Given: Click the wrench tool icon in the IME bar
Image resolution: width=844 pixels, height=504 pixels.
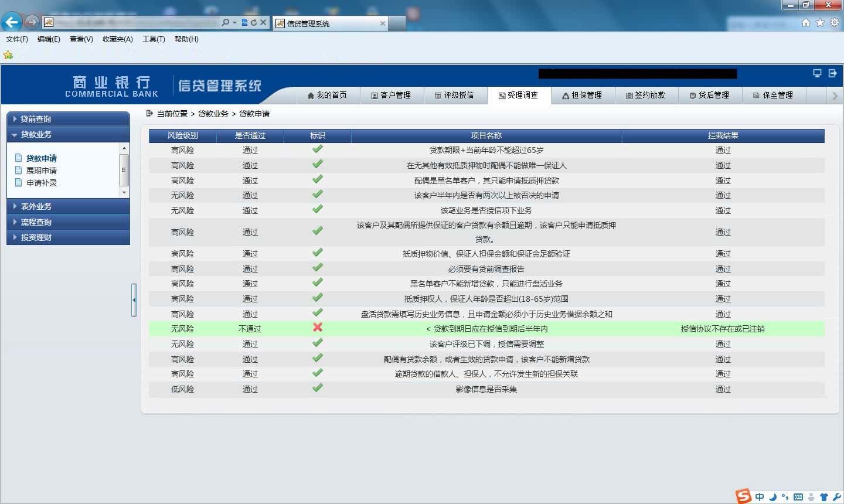Looking at the screenshot, I should tap(836, 497).
